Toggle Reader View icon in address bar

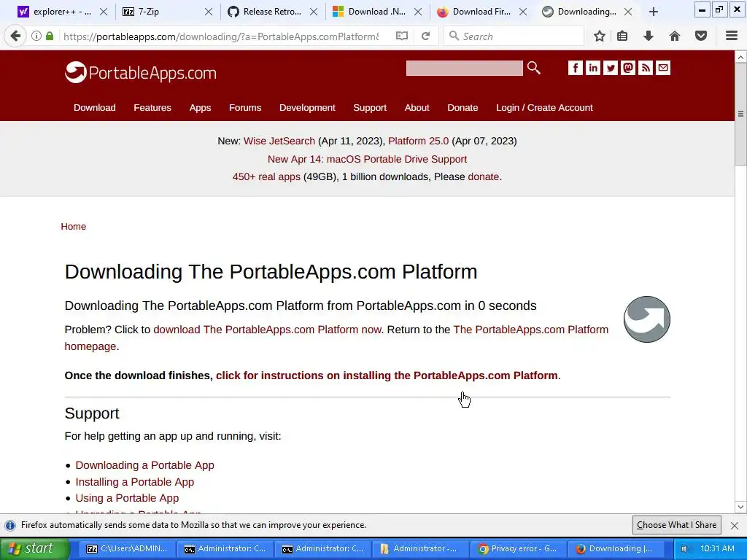402,36
